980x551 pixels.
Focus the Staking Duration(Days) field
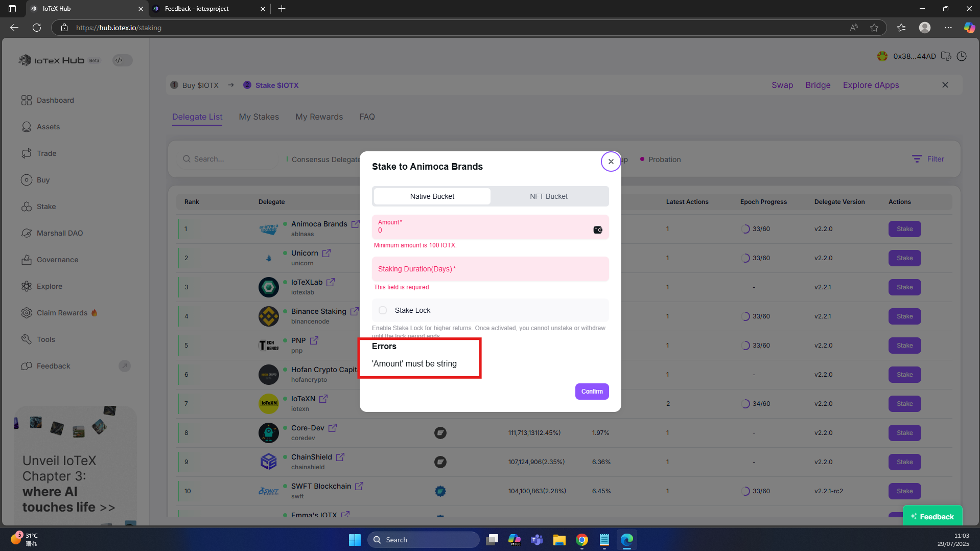pos(490,269)
